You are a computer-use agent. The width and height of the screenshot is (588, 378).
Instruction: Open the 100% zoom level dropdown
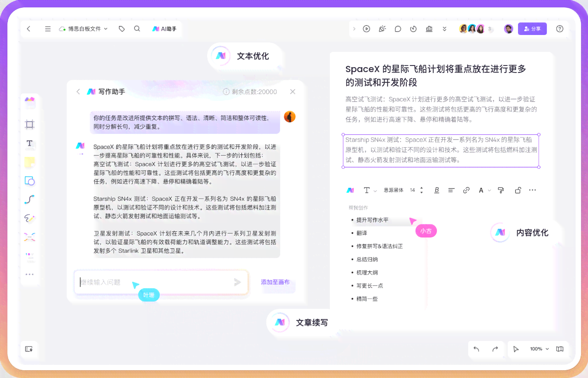539,349
